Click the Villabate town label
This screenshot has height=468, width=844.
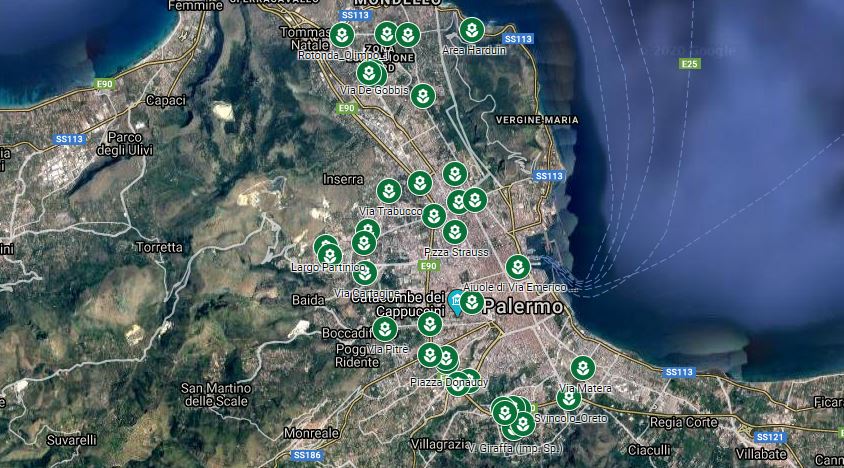pyautogui.click(x=759, y=454)
